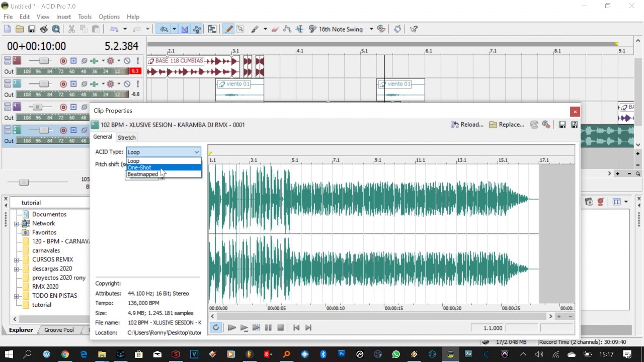Select the General tab in Clip Properties
Viewport: 644px width, 362px height.
103,137
